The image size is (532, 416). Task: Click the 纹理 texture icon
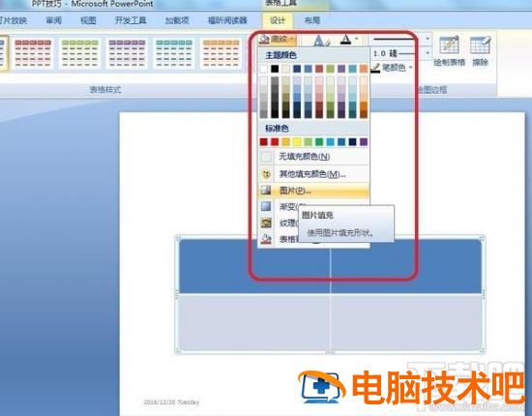[x=266, y=223]
